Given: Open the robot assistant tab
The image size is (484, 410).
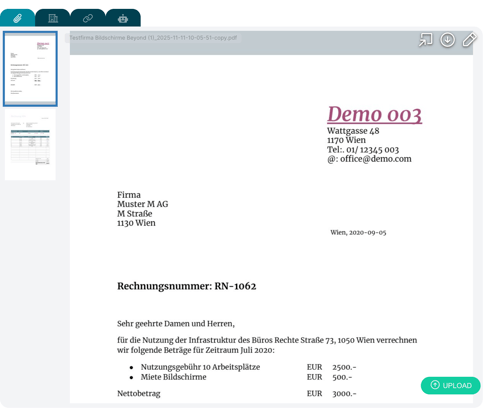Looking at the screenshot, I should tap(123, 18).
